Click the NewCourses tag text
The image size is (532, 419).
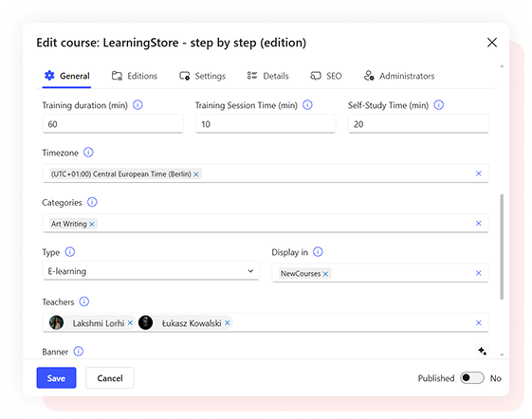(x=301, y=274)
